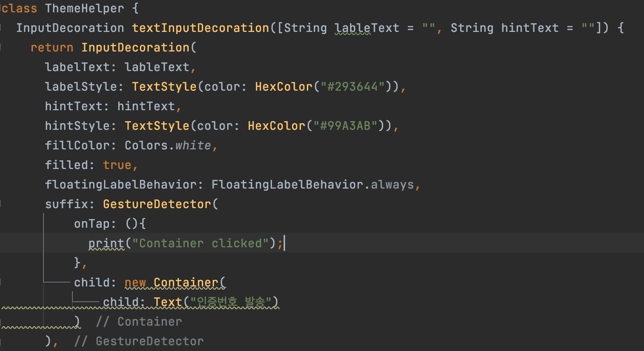Fold the child: new Container block in the gutter
The image size is (644, 351).
pyautogui.click(x=1, y=282)
